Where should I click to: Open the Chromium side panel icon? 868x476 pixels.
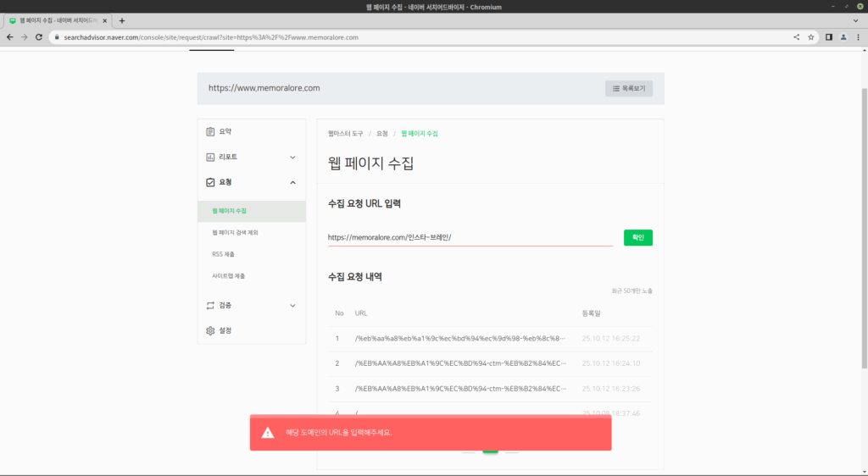tap(829, 37)
